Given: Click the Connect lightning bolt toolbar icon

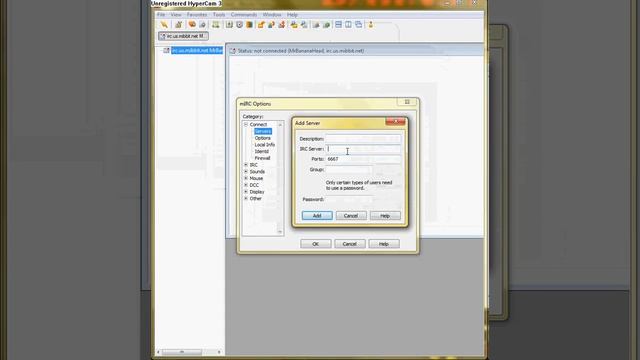Looking at the screenshot, I should coord(164,25).
